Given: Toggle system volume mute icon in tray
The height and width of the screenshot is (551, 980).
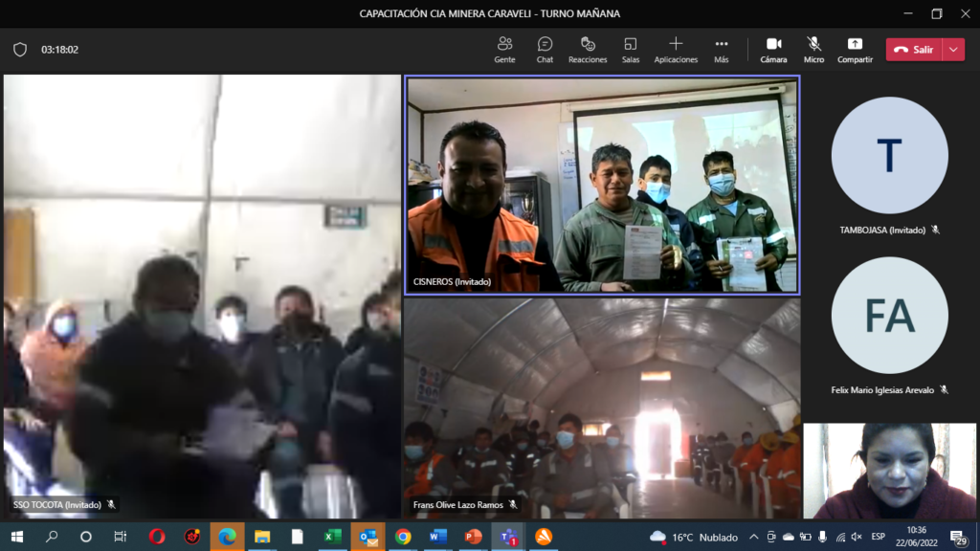Looking at the screenshot, I should coord(857,537).
